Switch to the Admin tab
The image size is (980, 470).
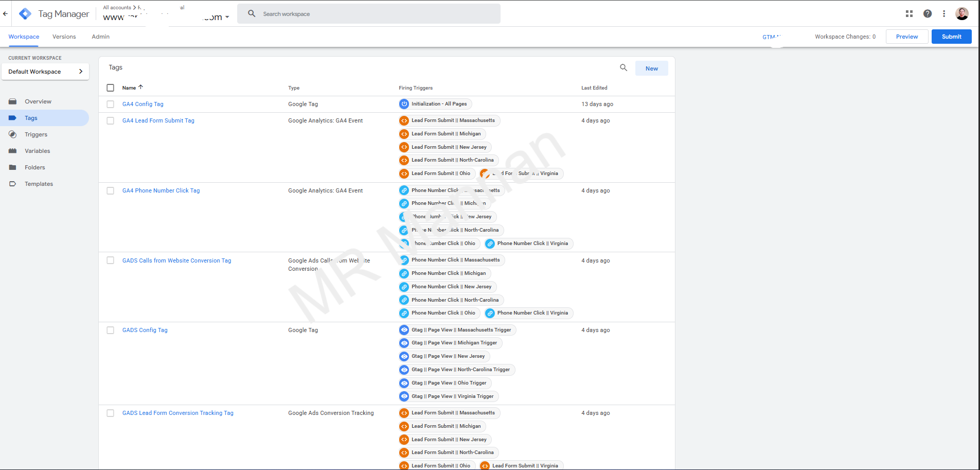tap(100, 37)
